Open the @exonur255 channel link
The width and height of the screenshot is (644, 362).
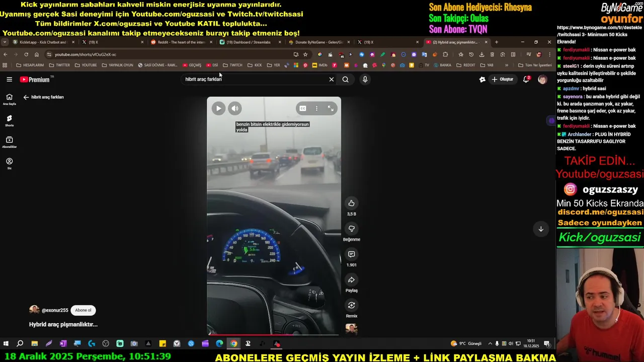coord(55,310)
